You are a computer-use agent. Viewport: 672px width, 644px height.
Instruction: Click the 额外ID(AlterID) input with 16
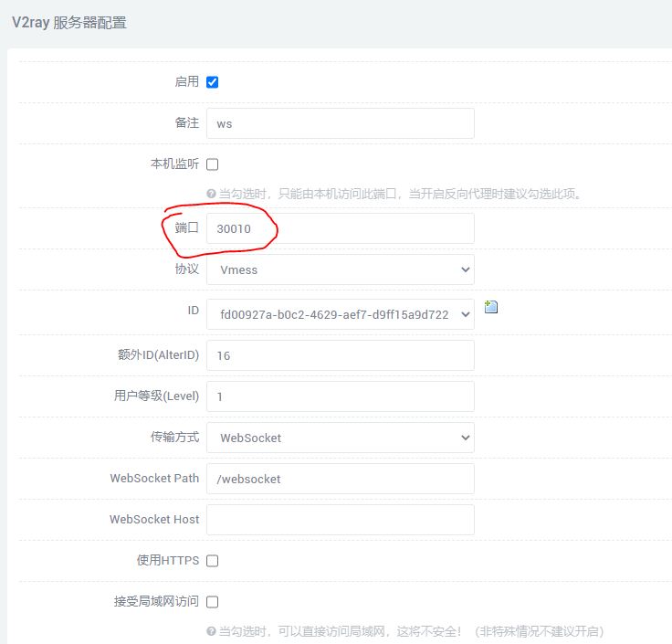tap(341, 355)
